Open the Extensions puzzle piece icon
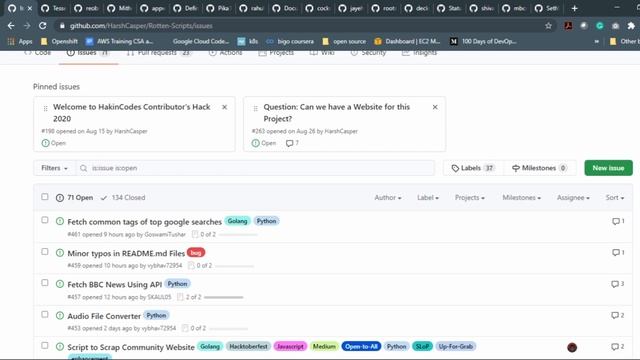 631,26
